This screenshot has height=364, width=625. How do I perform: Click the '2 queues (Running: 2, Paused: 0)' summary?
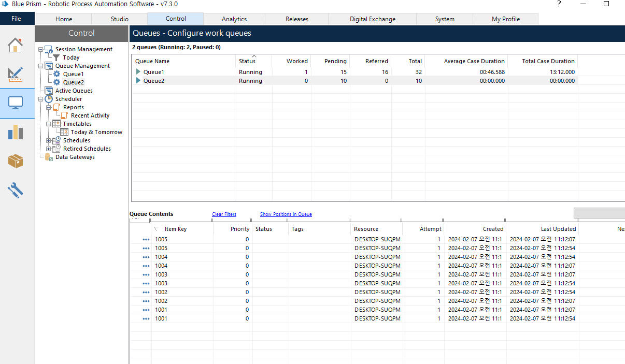pos(176,47)
